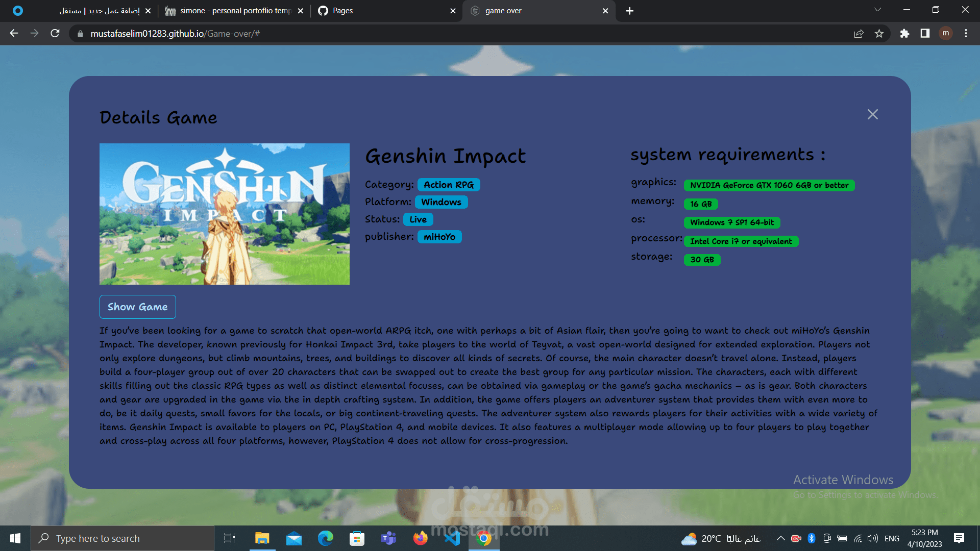Click the Genshin Impact game thumbnail

pos(224,214)
